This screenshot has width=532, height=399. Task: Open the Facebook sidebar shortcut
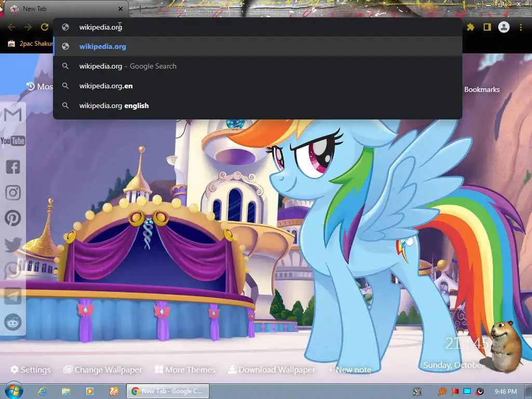click(x=13, y=167)
